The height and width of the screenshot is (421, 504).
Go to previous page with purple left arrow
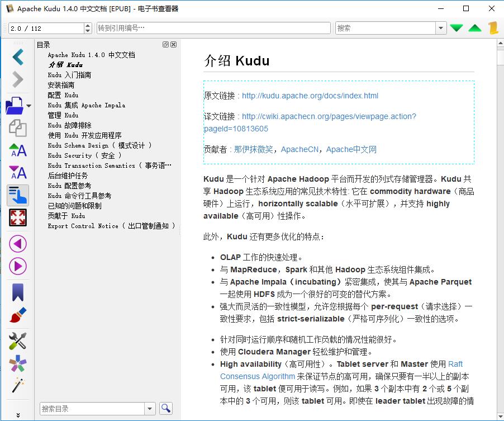tap(18, 244)
